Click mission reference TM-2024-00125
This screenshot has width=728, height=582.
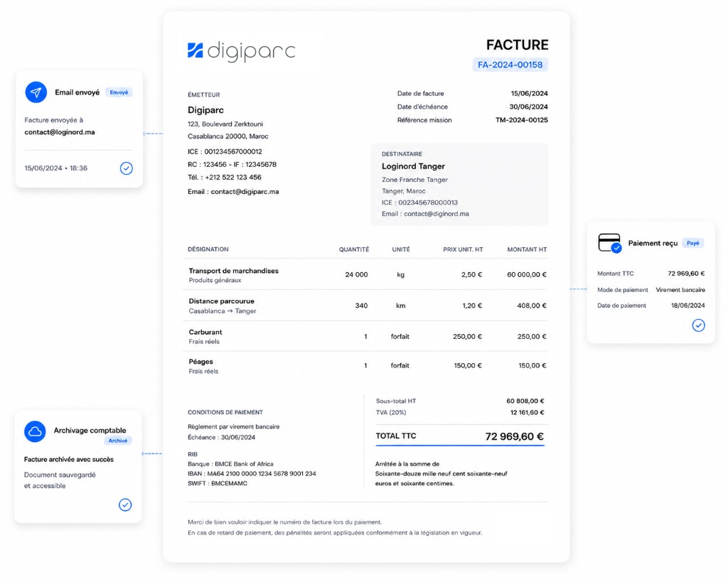tap(521, 120)
